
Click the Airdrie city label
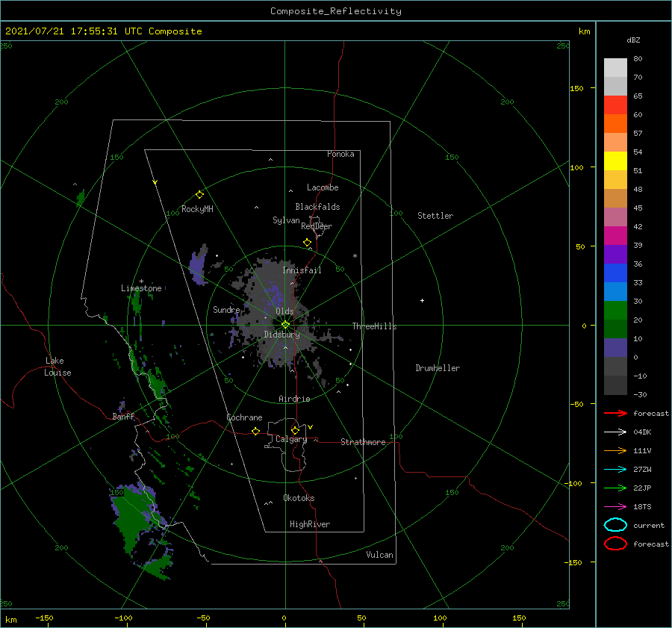tap(294, 399)
